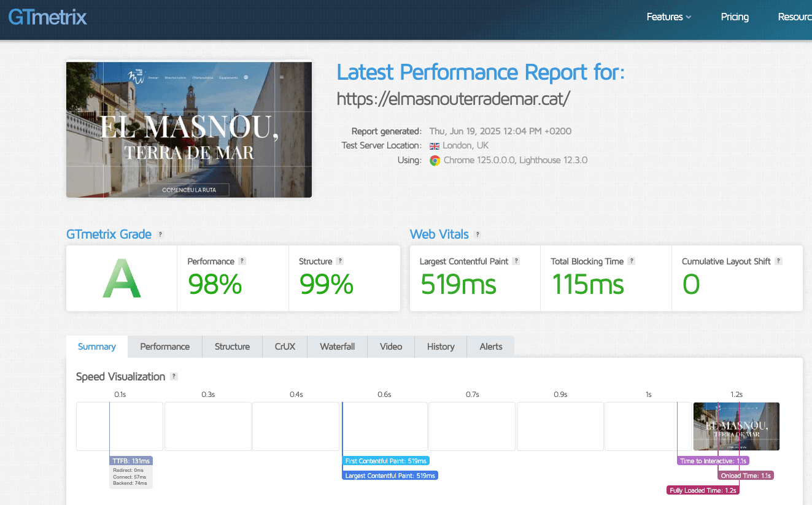This screenshot has height=505, width=812.
Task: Click the report generated date text
Action: pyautogui.click(x=500, y=131)
